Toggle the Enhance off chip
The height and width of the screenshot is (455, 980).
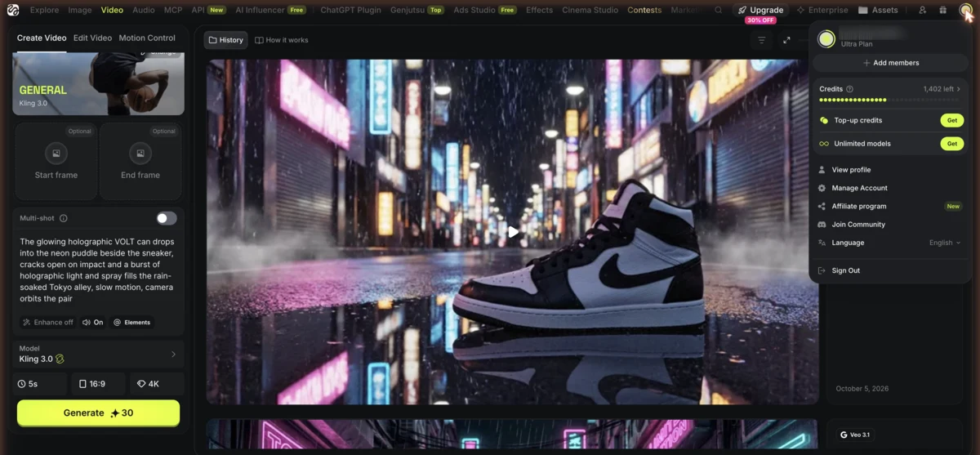[48, 323]
